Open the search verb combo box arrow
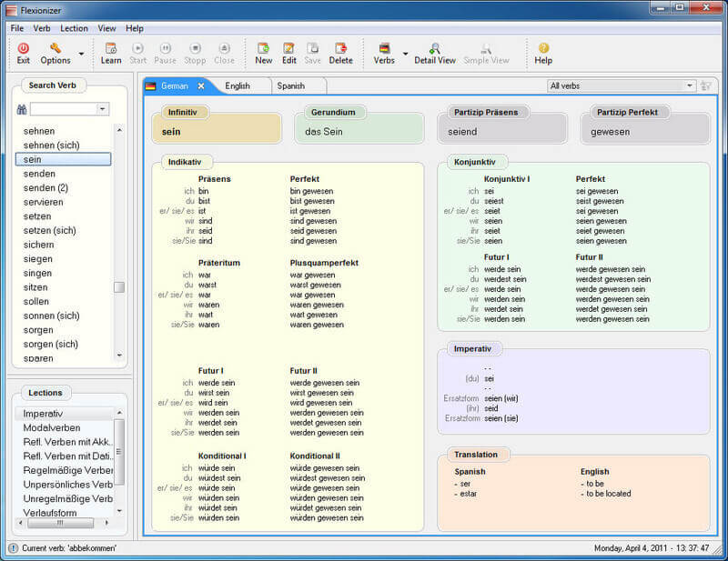 pyautogui.click(x=103, y=109)
